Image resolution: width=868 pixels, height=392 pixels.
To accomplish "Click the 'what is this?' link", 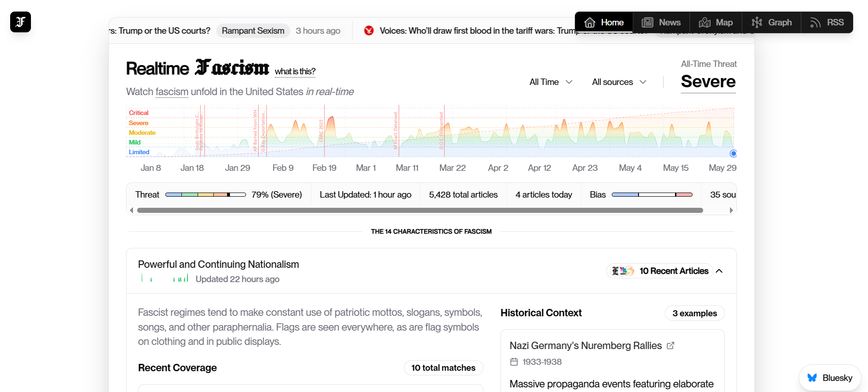I will click(x=295, y=72).
